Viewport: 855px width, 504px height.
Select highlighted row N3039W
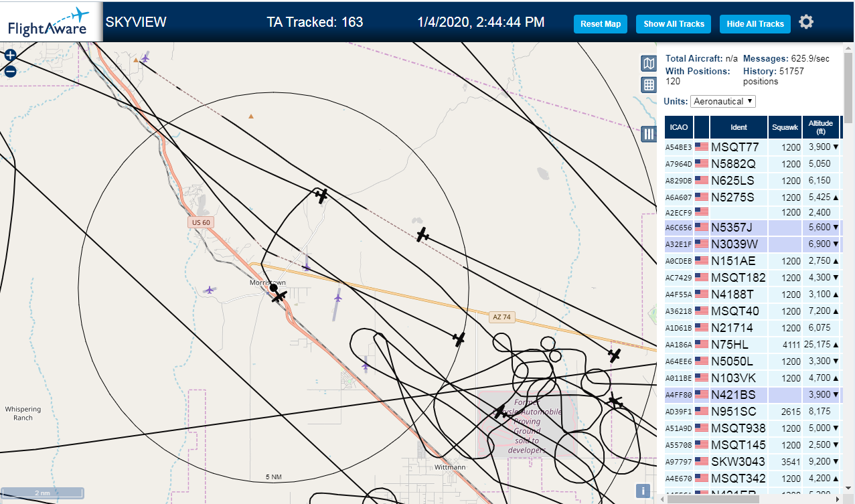coord(753,244)
